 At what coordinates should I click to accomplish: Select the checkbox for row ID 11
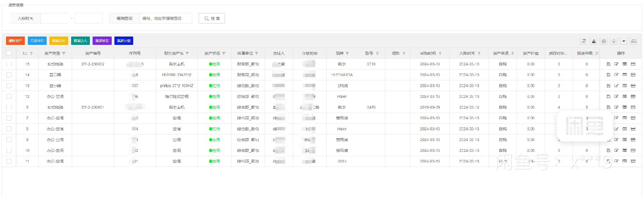tap(9, 161)
